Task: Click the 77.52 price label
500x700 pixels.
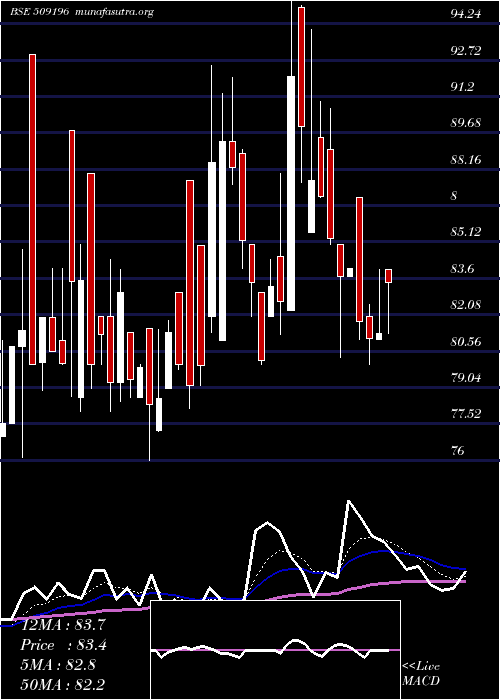Action: pyautogui.click(x=466, y=414)
